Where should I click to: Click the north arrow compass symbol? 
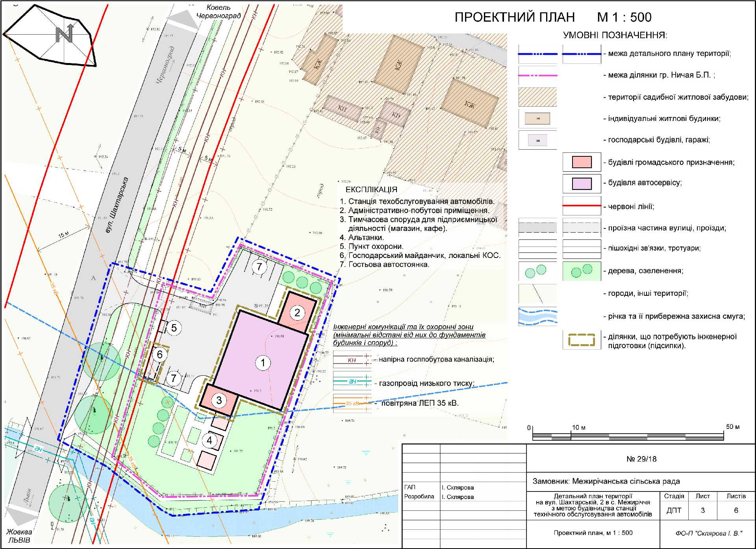pyautogui.click(x=64, y=35)
